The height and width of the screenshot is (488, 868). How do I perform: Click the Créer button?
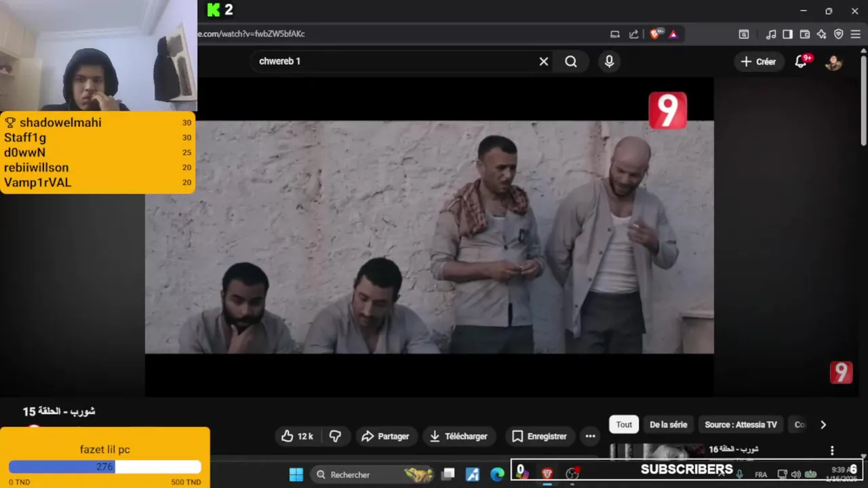tap(758, 62)
